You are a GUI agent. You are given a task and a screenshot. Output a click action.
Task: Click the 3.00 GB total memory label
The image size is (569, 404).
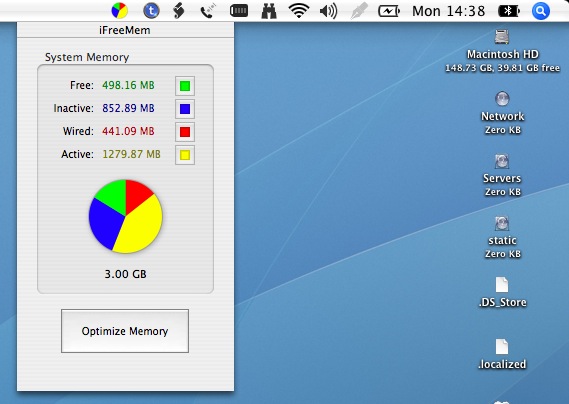(126, 274)
